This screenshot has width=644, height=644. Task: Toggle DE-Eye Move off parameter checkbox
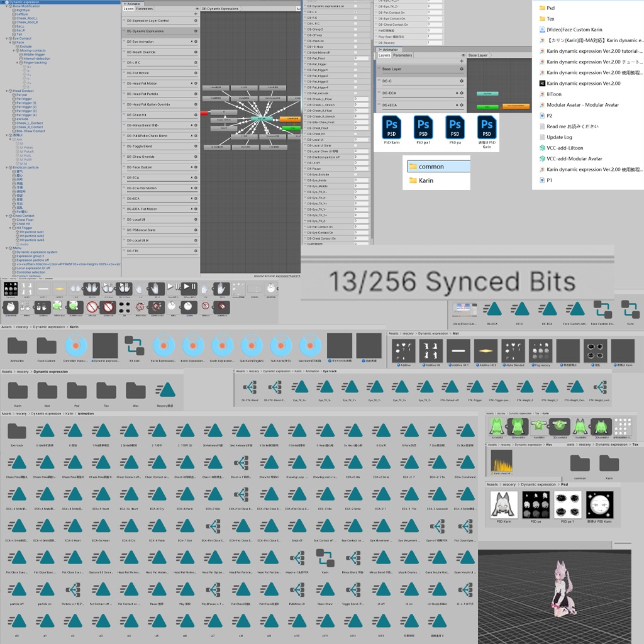[355, 52]
